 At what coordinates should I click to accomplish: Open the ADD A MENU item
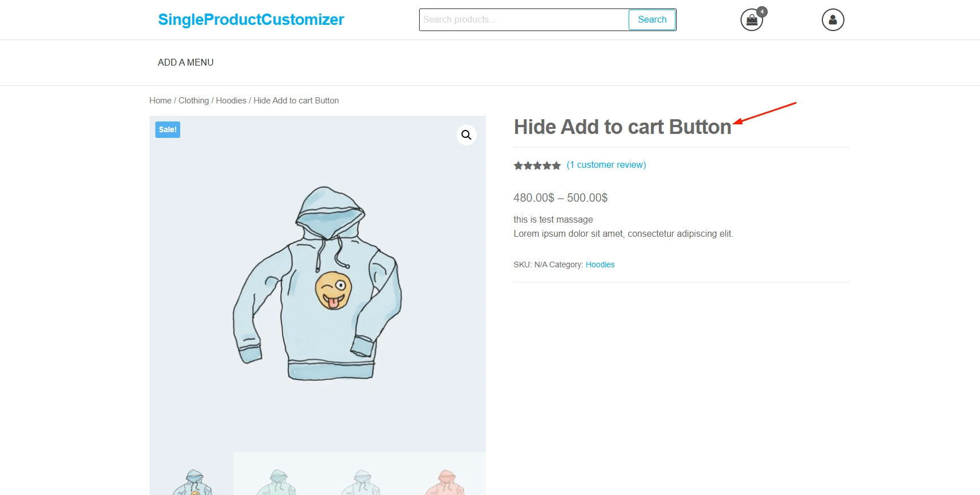[x=186, y=63]
